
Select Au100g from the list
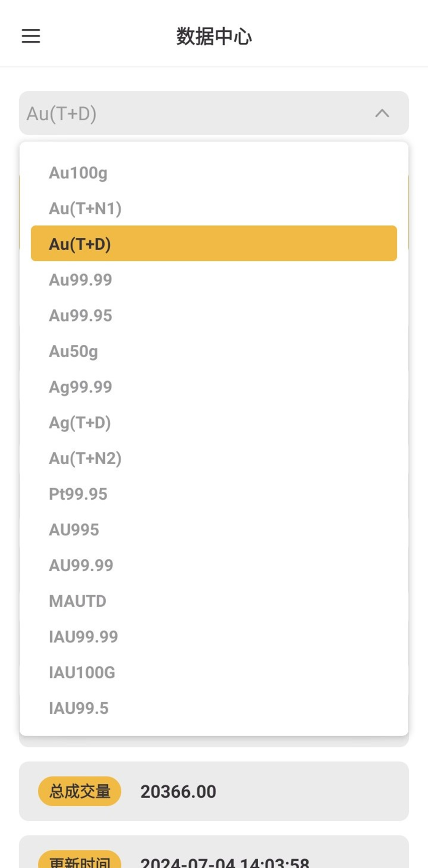(x=78, y=173)
